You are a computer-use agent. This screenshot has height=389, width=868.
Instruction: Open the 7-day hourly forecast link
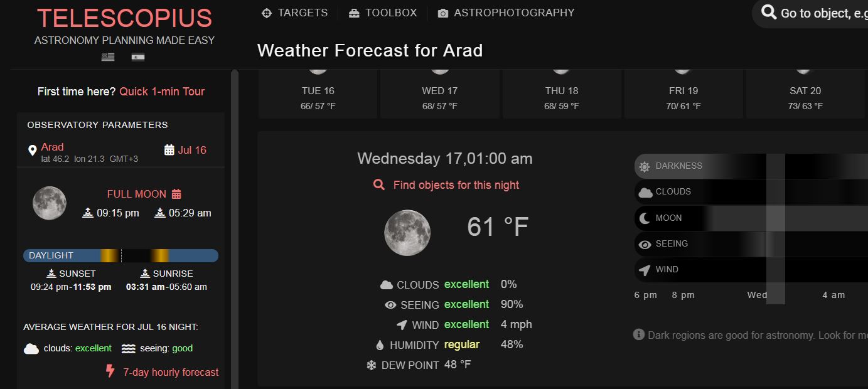coord(171,372)
